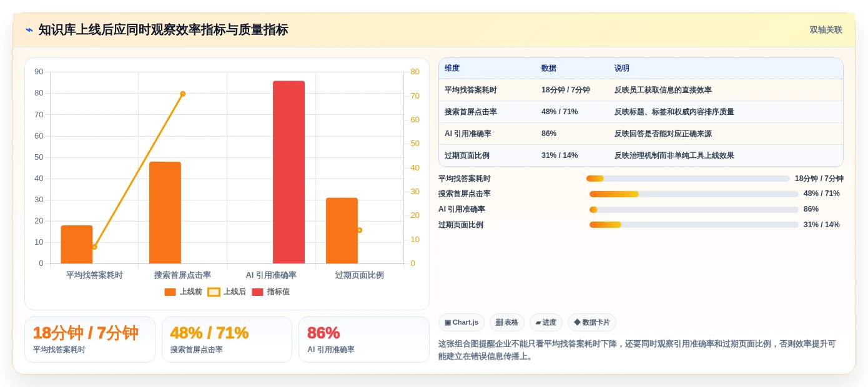This screenshot has width=868, height=387.
Task: Click table cell 86% in AI row
Action: [549, 134]
